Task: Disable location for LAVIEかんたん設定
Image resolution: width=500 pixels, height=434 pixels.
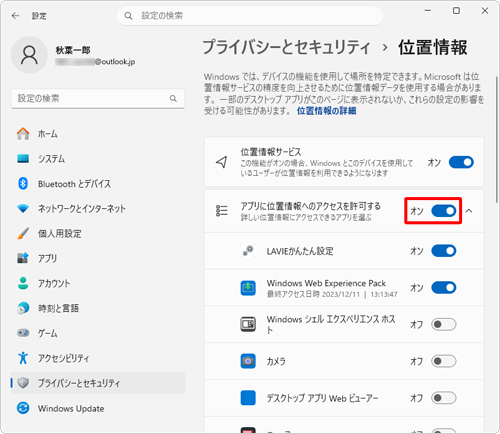Action: click(444, 251)
